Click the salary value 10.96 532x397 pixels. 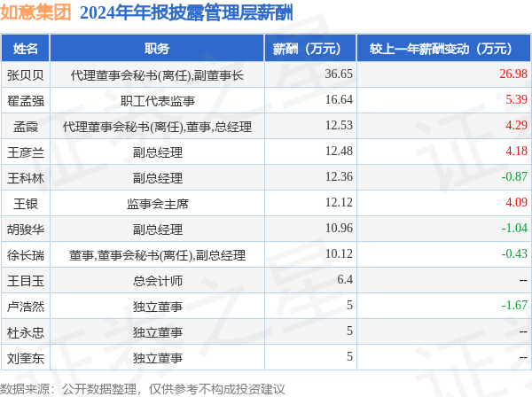(339, 228)
